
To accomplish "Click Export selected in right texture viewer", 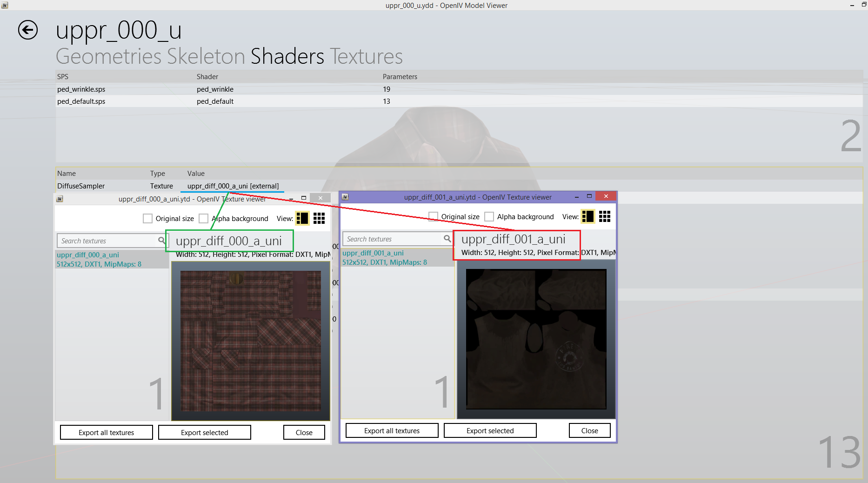I will pos(490,430).
